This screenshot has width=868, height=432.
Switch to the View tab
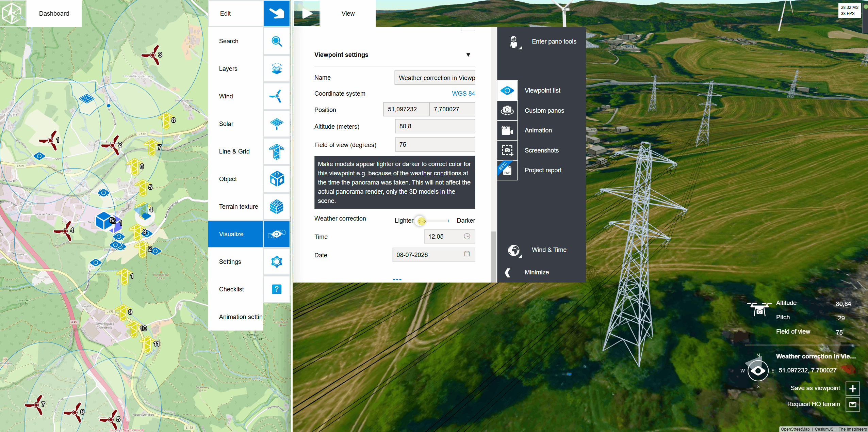click(348, 14)
